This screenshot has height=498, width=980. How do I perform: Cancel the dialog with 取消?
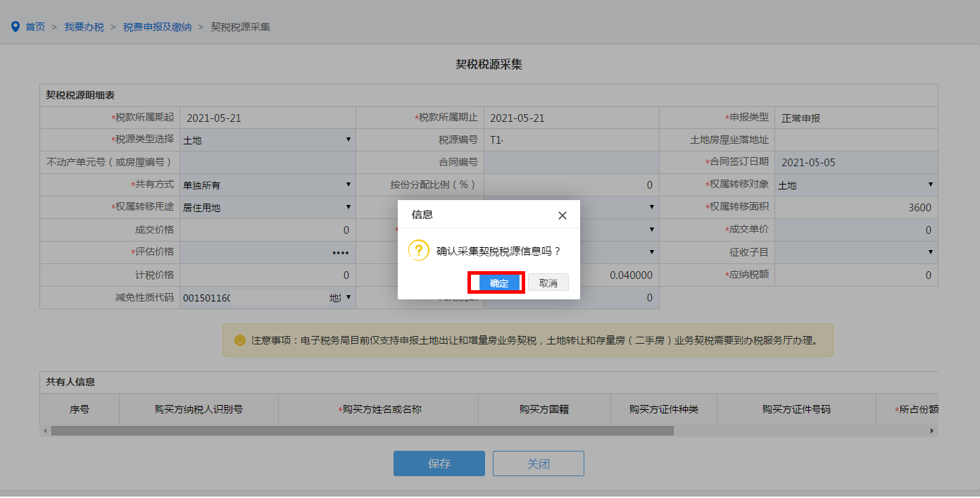pyautogui.click(x=548, y=282)
